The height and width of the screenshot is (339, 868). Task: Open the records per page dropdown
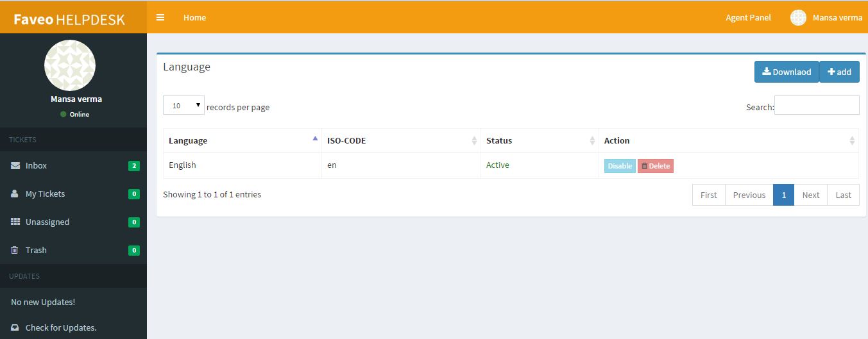point(183,106)
